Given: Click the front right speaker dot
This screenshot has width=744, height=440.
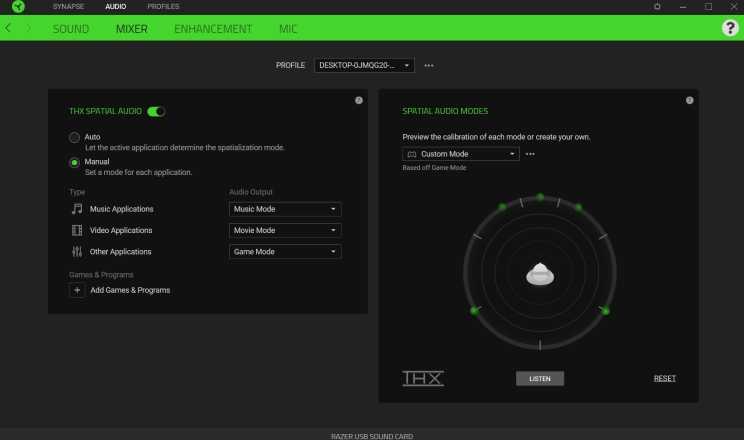Looking at the screenshot, I should point(578,207).
